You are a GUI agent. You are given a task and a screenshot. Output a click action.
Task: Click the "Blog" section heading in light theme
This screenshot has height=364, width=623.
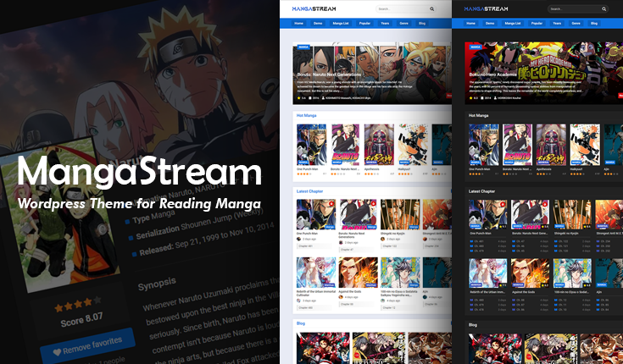point(301,323)
